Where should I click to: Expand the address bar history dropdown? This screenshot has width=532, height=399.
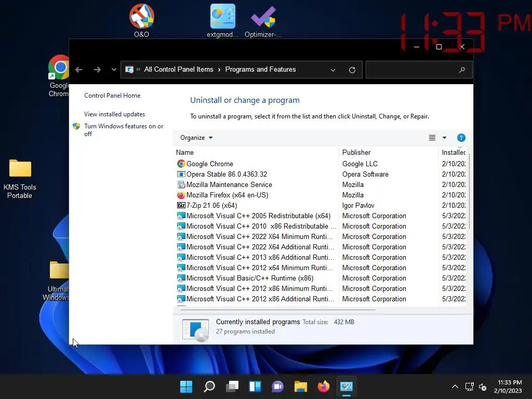click(333, 70)
